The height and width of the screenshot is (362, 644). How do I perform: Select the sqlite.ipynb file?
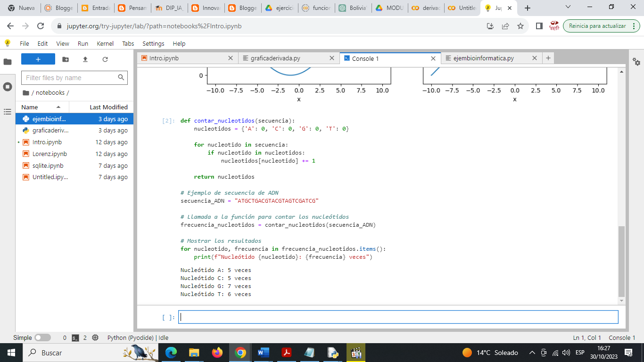tap(74, 165)
